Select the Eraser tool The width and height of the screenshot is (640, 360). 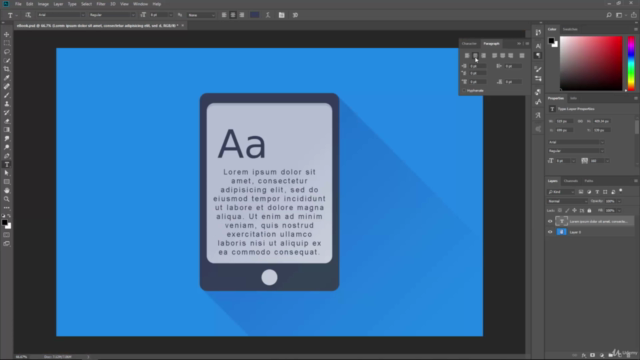coord(7,121)
